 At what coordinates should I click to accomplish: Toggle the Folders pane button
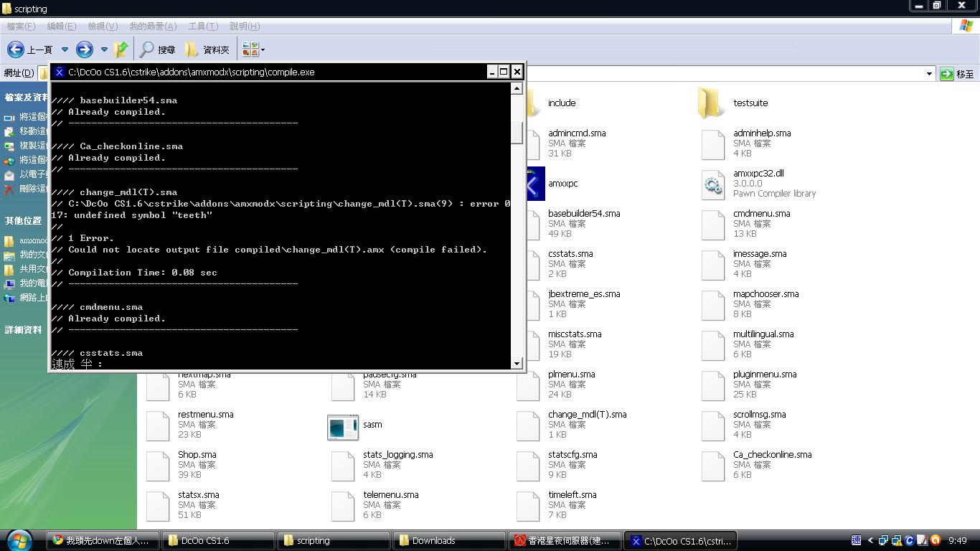207,50
